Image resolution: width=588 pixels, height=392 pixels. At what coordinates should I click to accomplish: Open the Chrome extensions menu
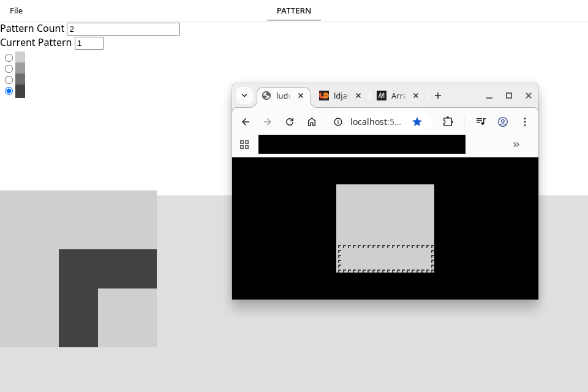pos(448,122)
